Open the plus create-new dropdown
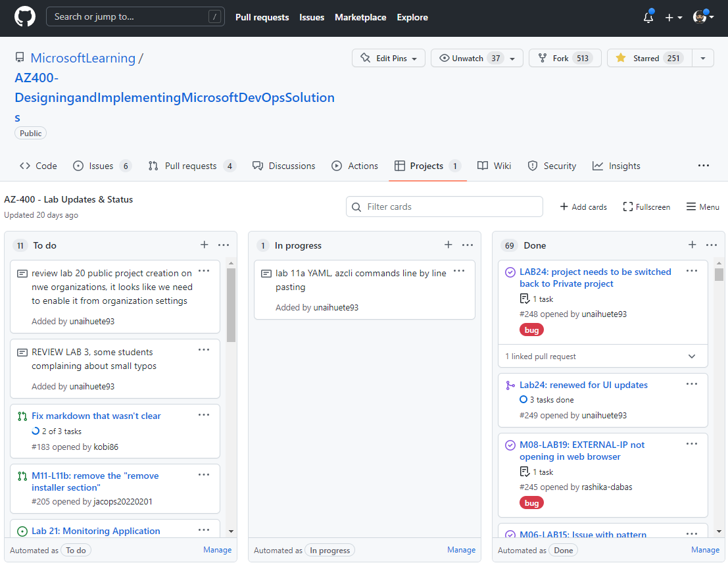728x565 pixels. (673, 18)
